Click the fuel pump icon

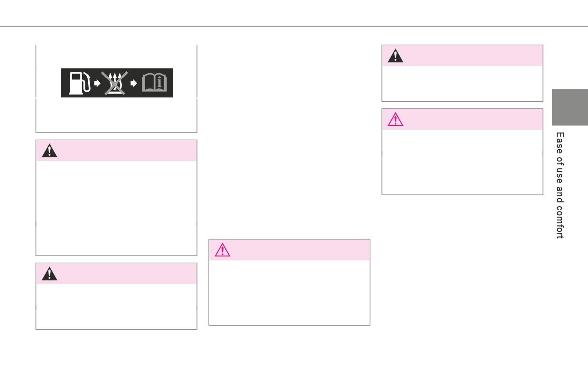79,83
